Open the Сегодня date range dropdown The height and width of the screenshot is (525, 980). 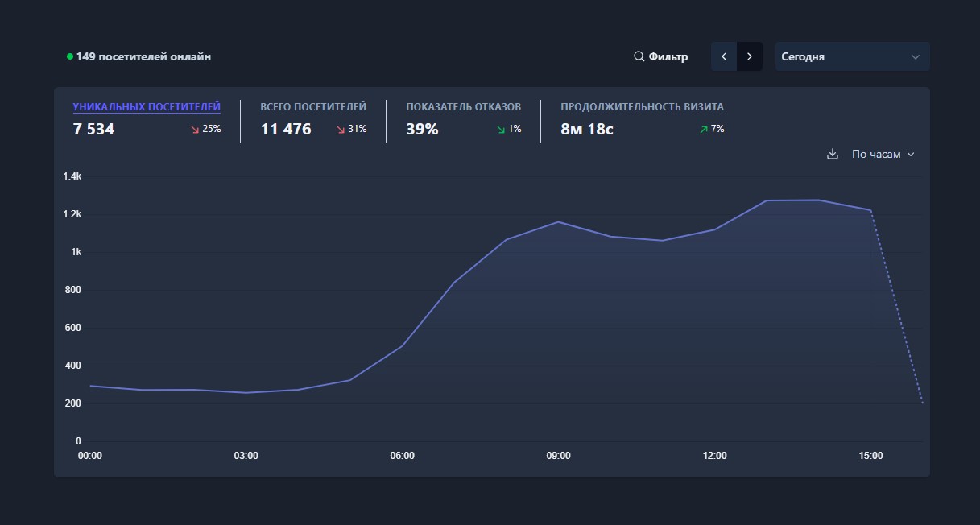point(852,57)
